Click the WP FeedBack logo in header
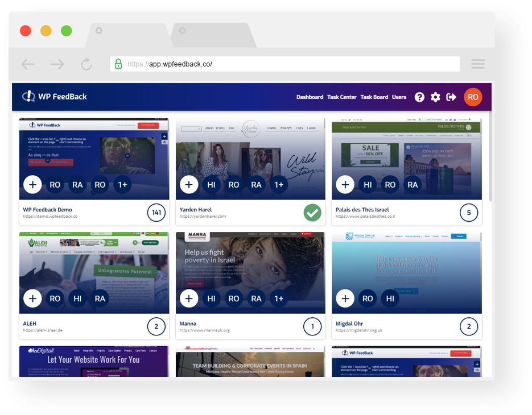Viewport: 532px width, 415px height. point(54,97)
